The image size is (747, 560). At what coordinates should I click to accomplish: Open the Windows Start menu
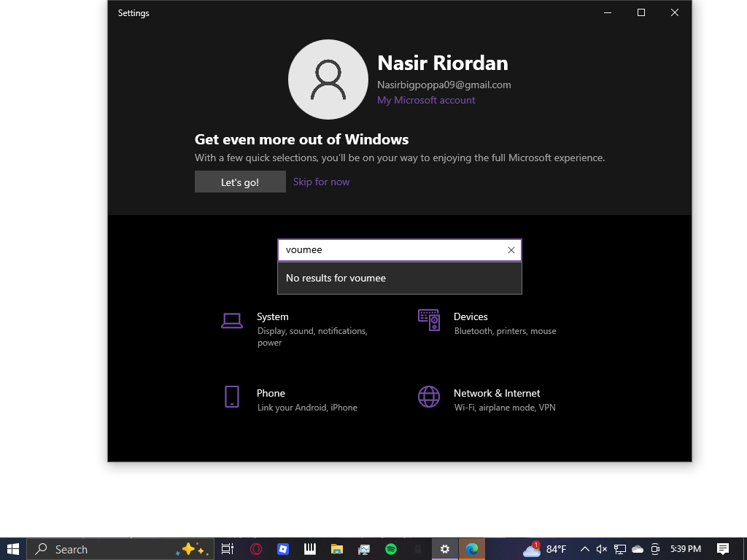13,549
